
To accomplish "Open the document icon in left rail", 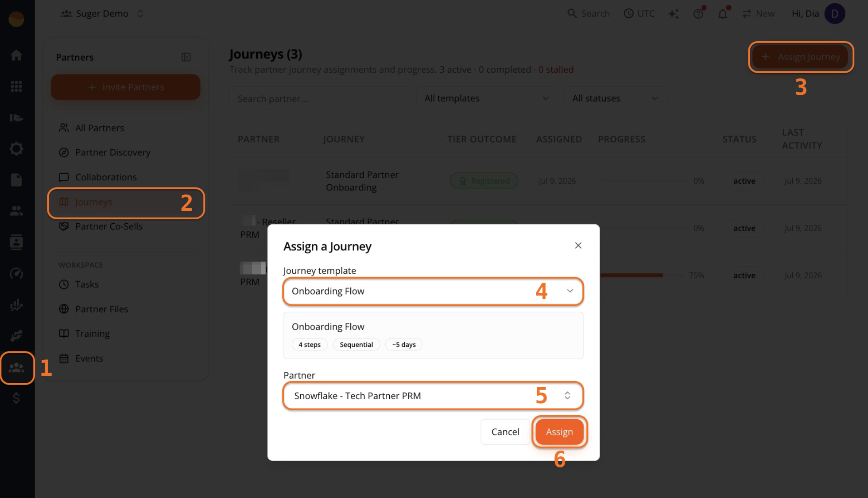I will point(16,180).
